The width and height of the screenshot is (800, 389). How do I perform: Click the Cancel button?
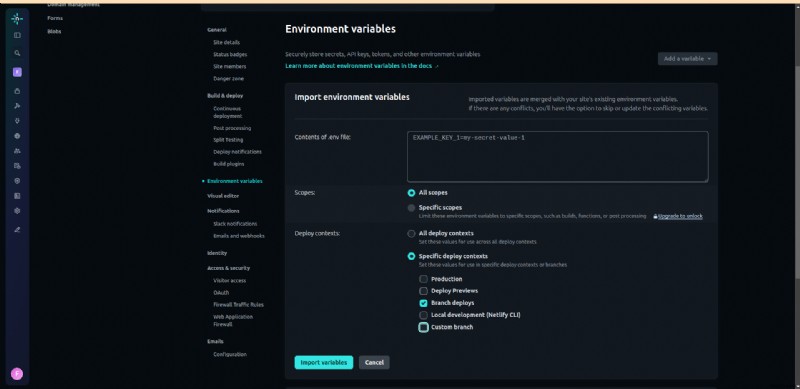[374, 363]
